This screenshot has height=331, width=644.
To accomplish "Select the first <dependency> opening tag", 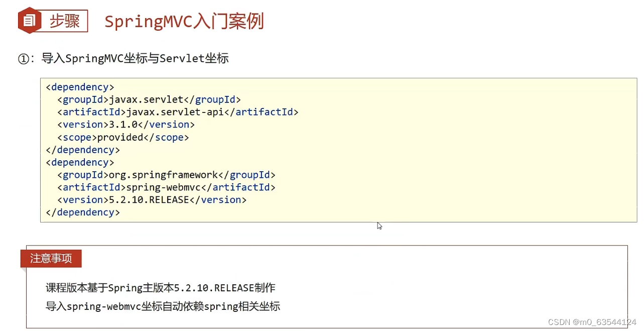I will pos(80,87).
